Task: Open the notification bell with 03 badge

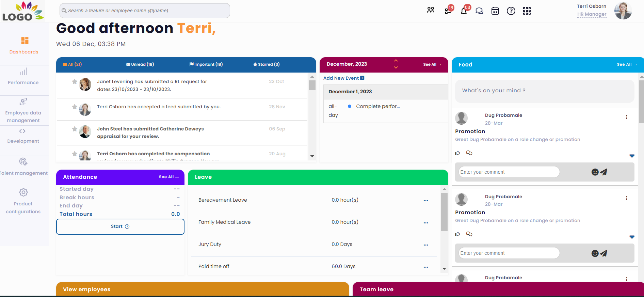Action: (464, 11)
